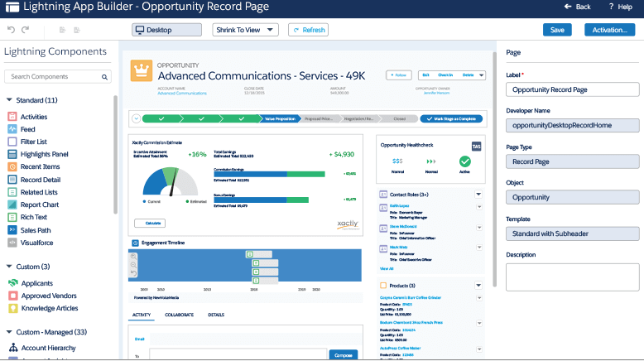Viewport: 644px width, 361px height.
Task: Open the Contact Roles dropdown menu
Action: click(x=478, y=195)
